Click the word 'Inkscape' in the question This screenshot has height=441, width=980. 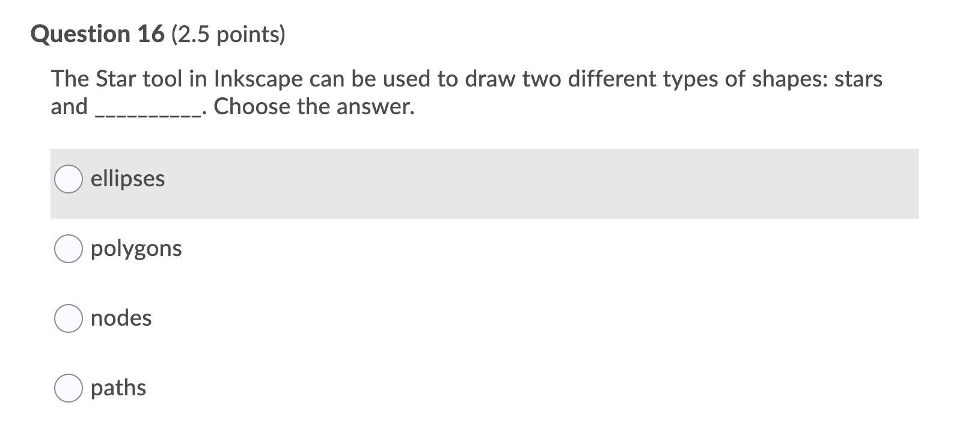259,79
